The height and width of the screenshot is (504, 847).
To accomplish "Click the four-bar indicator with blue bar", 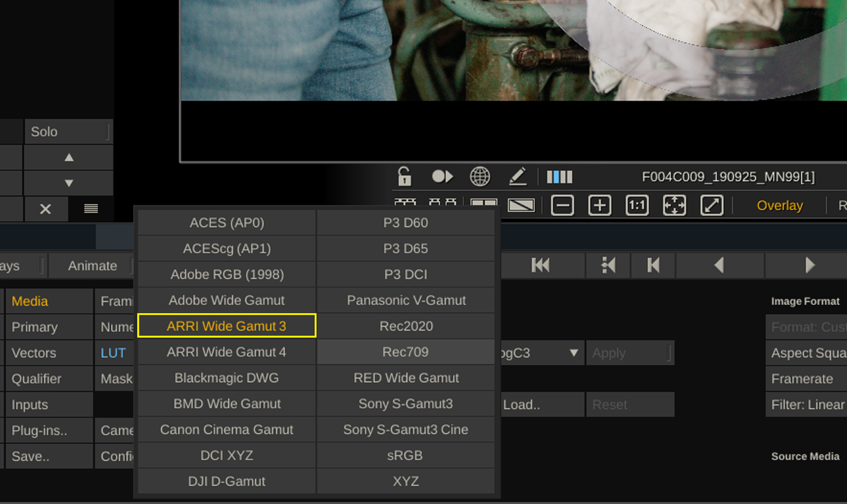I will click(x=560, y=177).
